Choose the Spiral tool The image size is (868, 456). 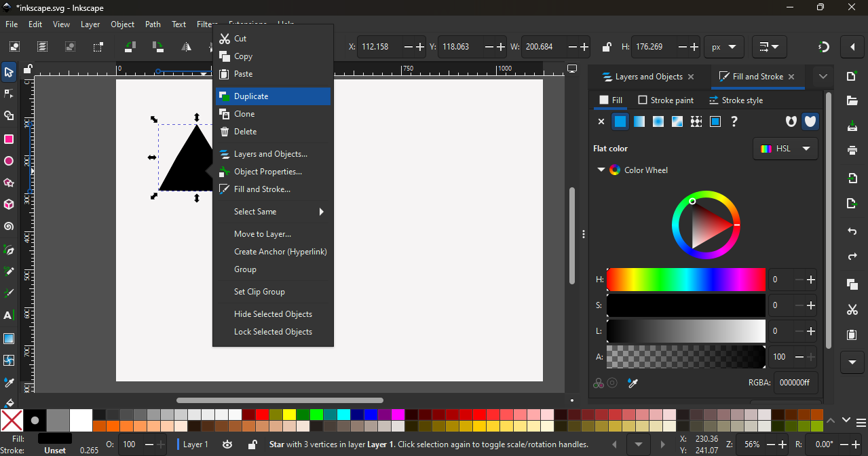click(x=9, y=227)
